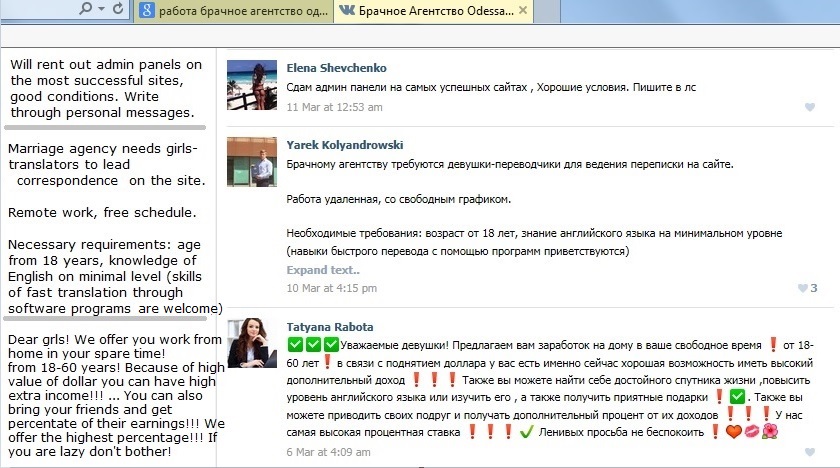Like Yarek's post with 3 likes
This screenshot has width=840, height=468.
pyautogui.click(x=807, y=288)
